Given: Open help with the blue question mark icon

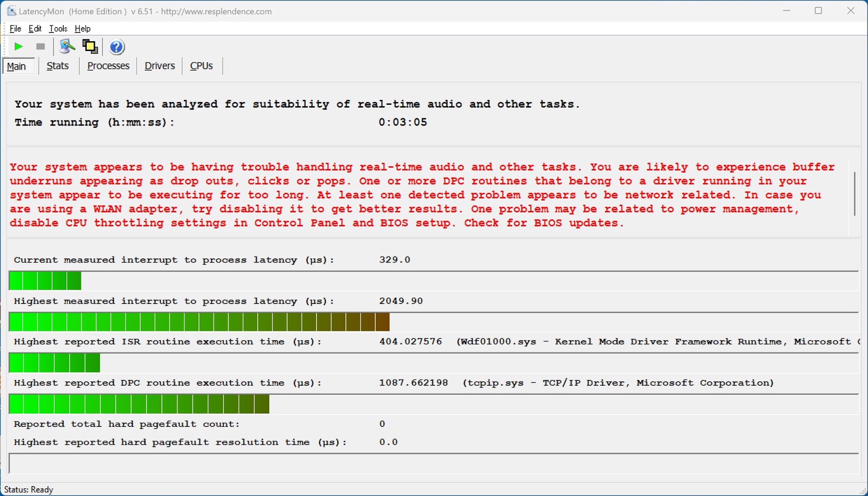Looking at the screenshot, I should 117,47.
